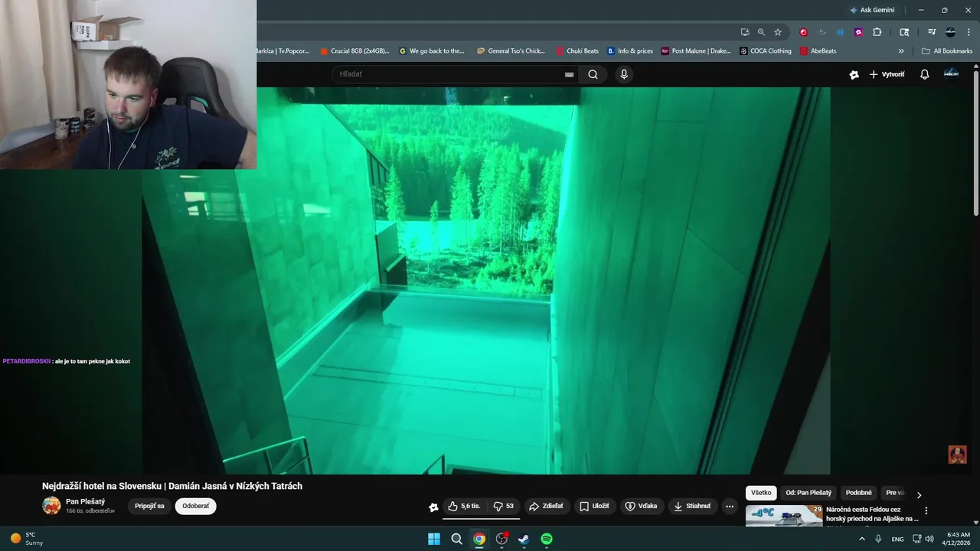The height and width of the screenshot is (551, 980).
Task: Open All Bookmarks folder
Action: pos(947,51)
